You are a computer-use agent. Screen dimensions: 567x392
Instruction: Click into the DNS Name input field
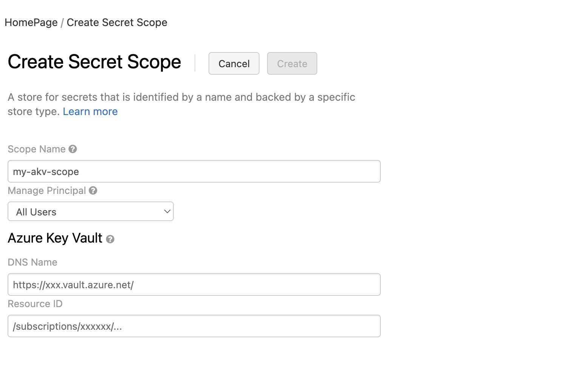[x=194, y=285]
